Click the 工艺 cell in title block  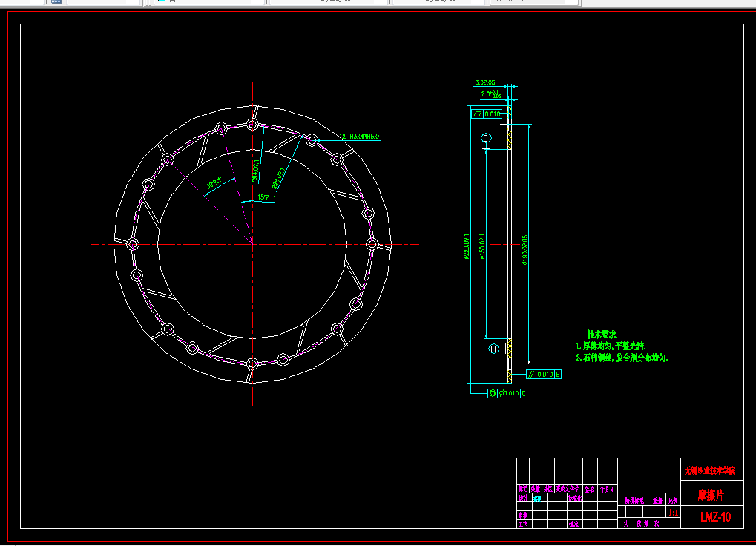[523, 524]
